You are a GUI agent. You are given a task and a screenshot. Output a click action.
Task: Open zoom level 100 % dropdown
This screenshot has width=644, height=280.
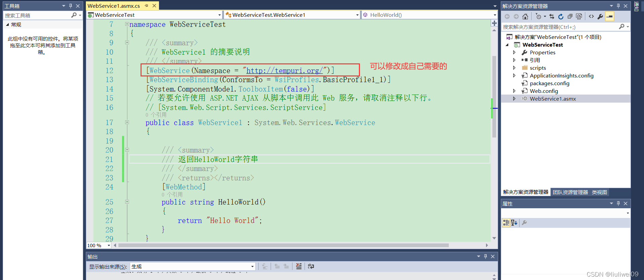[x=109, y=245]
